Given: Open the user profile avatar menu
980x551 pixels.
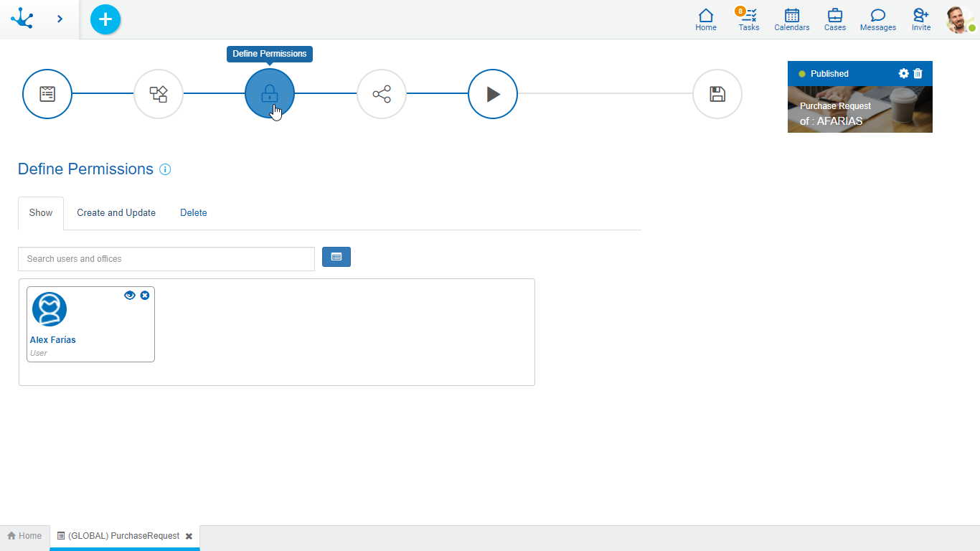Looking at the screenshot, I should (959, 19).
